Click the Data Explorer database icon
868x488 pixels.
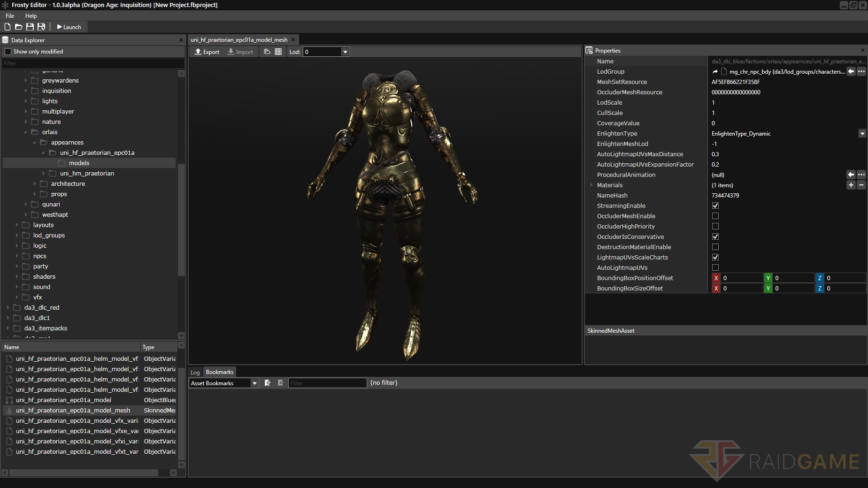6,40
